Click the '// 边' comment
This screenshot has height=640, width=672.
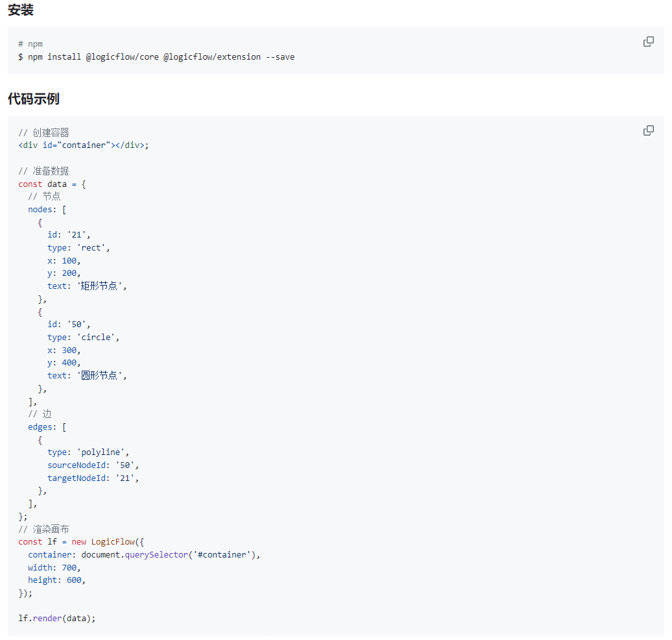point(40,414)
